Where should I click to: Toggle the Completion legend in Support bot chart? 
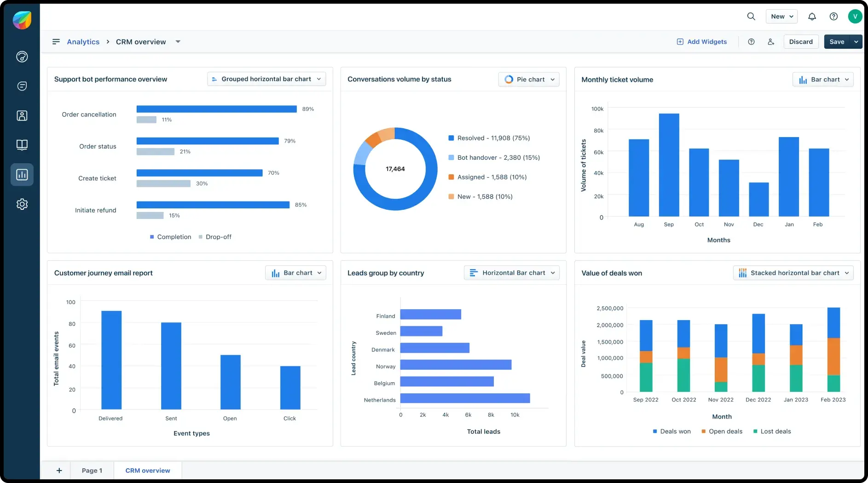point(170,237)
